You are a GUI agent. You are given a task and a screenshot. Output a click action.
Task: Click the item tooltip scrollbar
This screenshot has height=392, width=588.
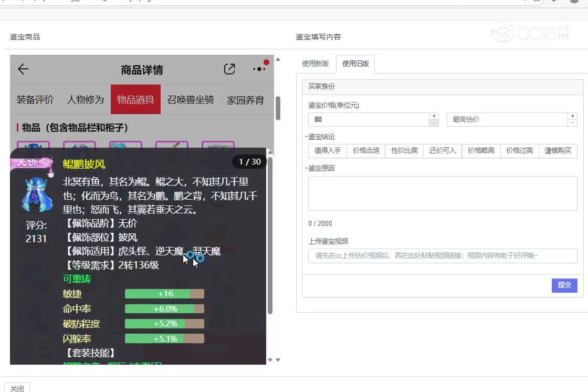click(x=270, y=235)
